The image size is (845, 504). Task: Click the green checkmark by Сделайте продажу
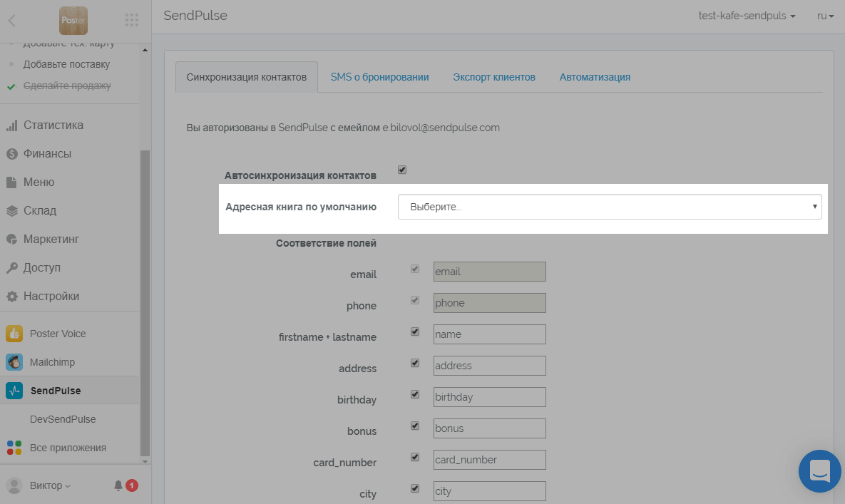(11, 86)
